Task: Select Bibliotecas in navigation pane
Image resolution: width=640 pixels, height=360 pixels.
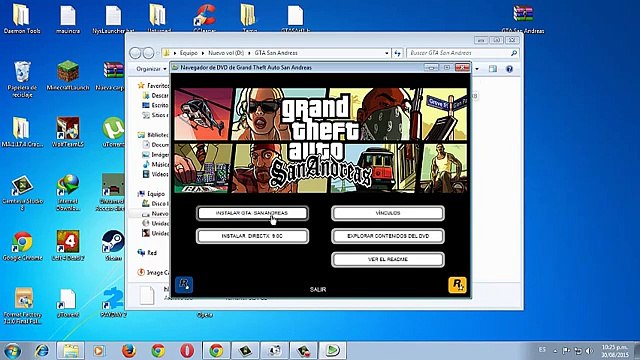Action: point(153,135)
